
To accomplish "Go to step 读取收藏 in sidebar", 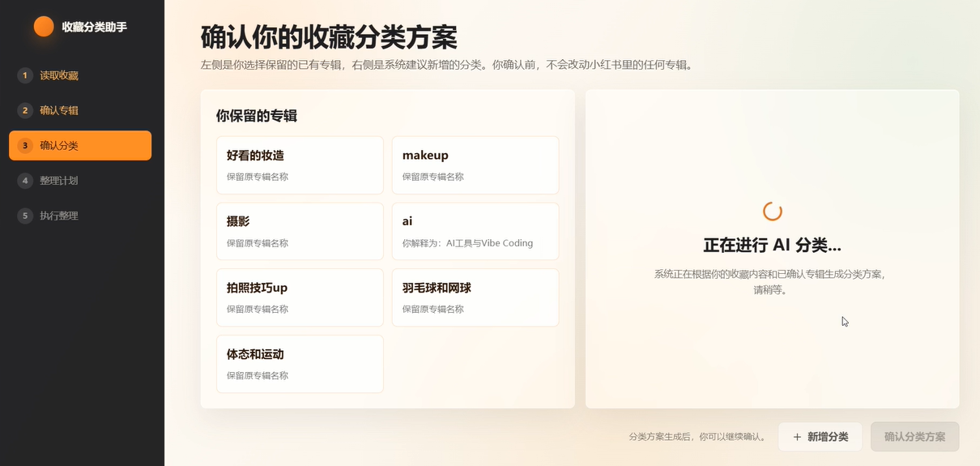I will point(80,75).
